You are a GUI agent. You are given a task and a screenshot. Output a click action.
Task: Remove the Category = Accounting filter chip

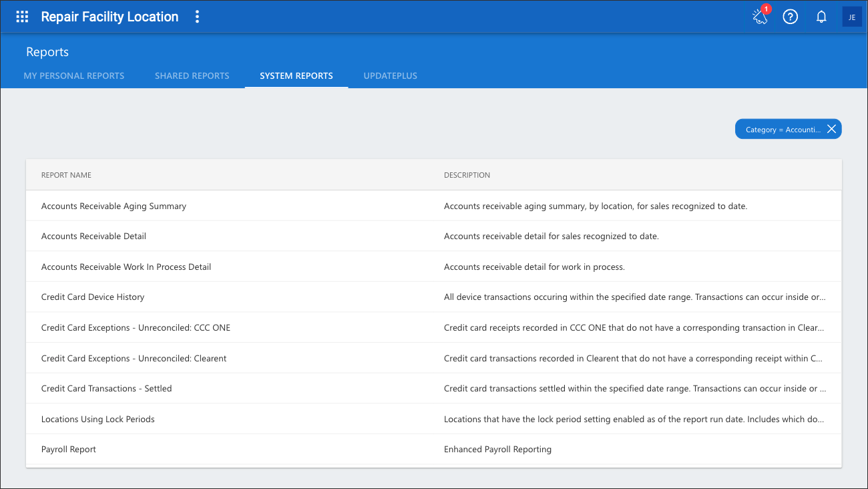click(831, 130)
